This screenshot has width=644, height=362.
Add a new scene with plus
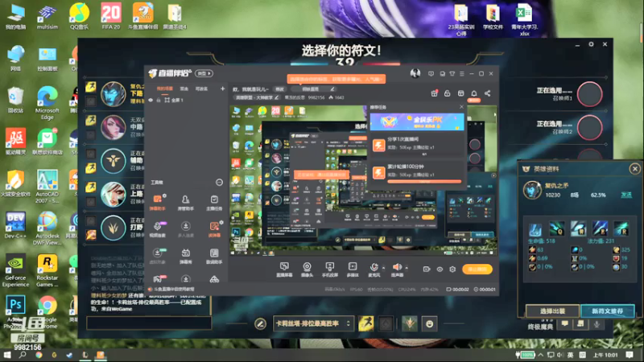point(222,88)
